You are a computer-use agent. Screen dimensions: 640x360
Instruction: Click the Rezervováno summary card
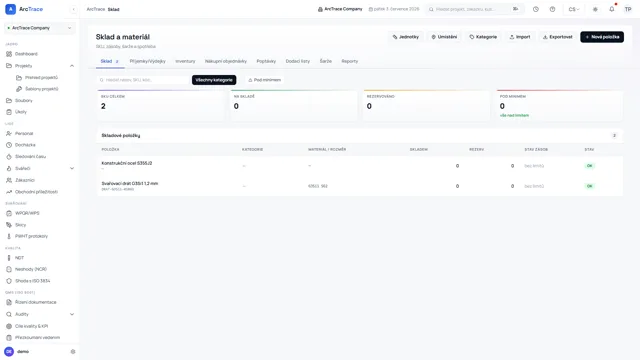[427, 106]
